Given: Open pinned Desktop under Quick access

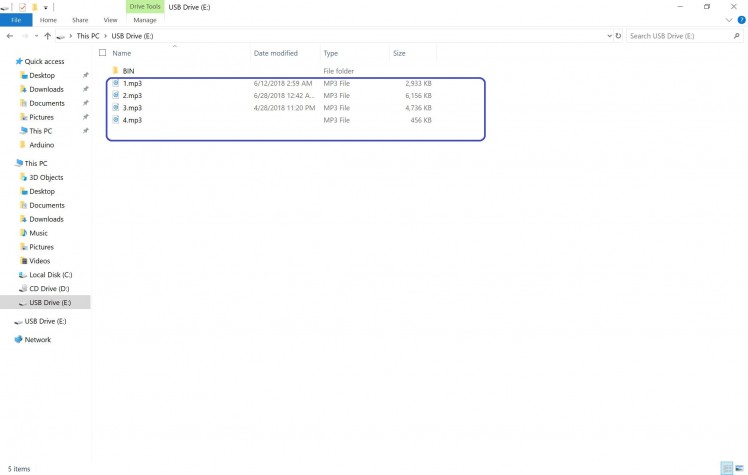Looking at the screenshot, I should coord(42,75).
